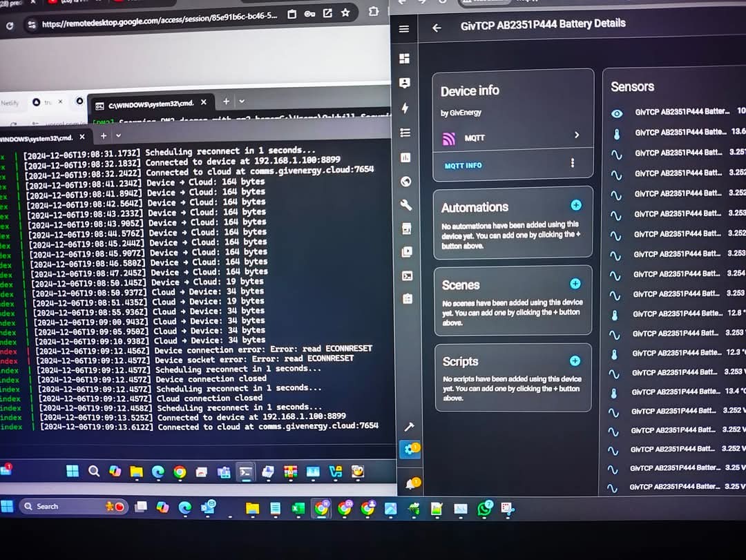This screenshot has height=560, width=746.
Task: Expand the MQTT integration row chevron
Action: click(577, 135)
